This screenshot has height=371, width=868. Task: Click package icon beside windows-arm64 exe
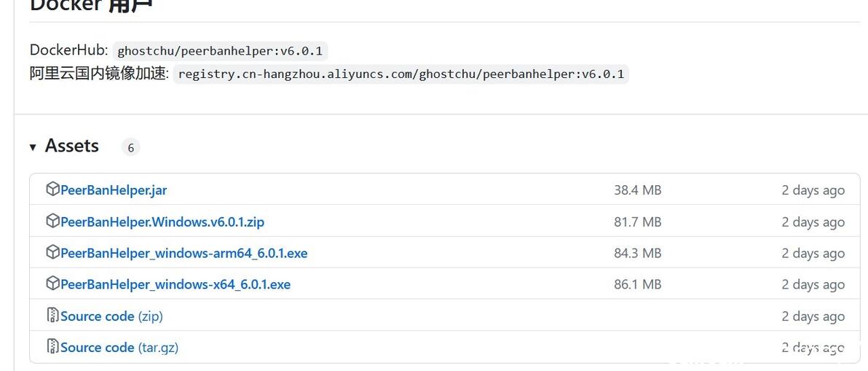(52, 252)
